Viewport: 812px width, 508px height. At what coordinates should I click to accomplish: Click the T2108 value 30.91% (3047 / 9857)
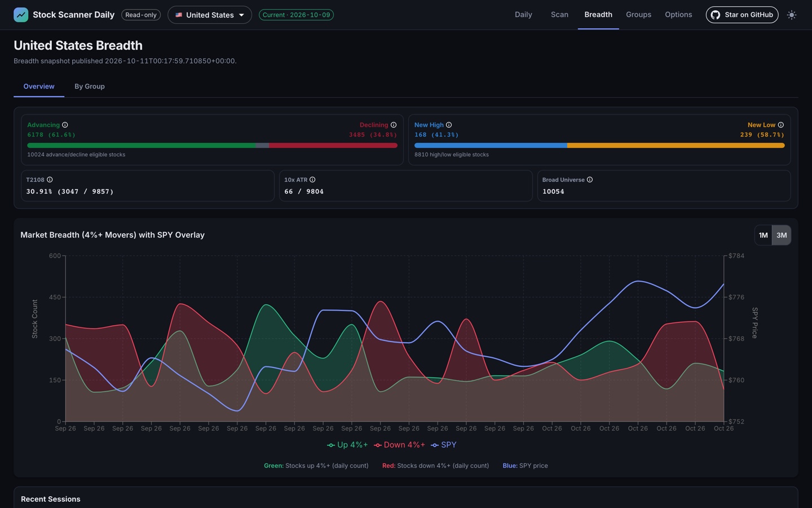70,191
